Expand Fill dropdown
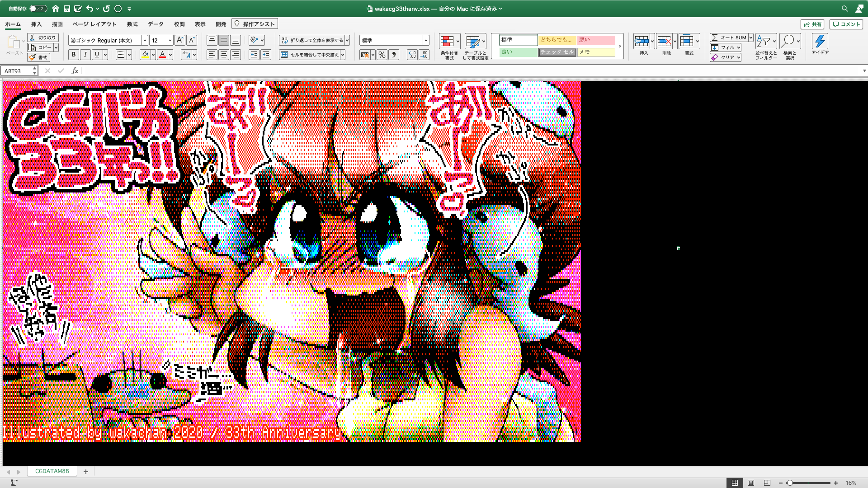Image resolution: width=868 pixels, height=488 pixels. pos(739,47)
